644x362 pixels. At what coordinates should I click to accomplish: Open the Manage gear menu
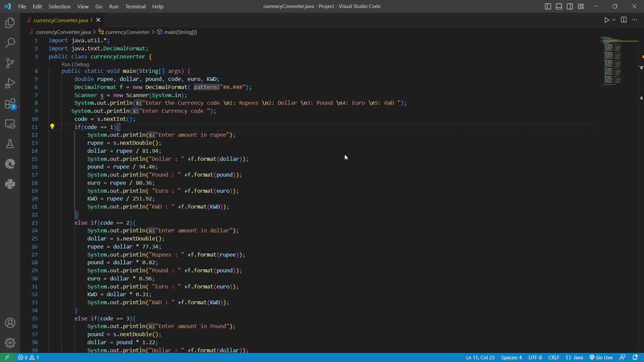[10, 343]
